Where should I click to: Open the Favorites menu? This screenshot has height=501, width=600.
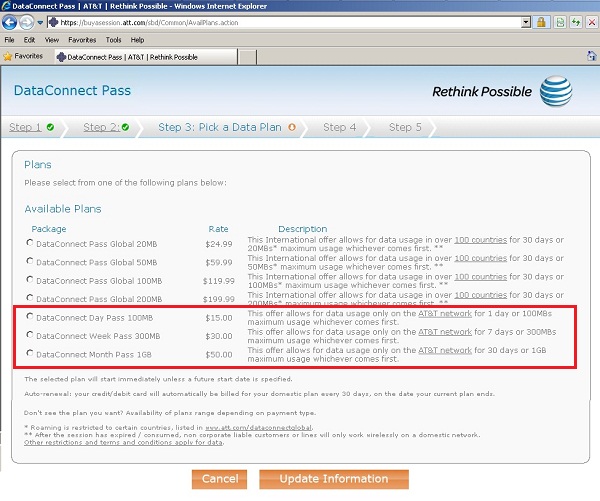82,40
